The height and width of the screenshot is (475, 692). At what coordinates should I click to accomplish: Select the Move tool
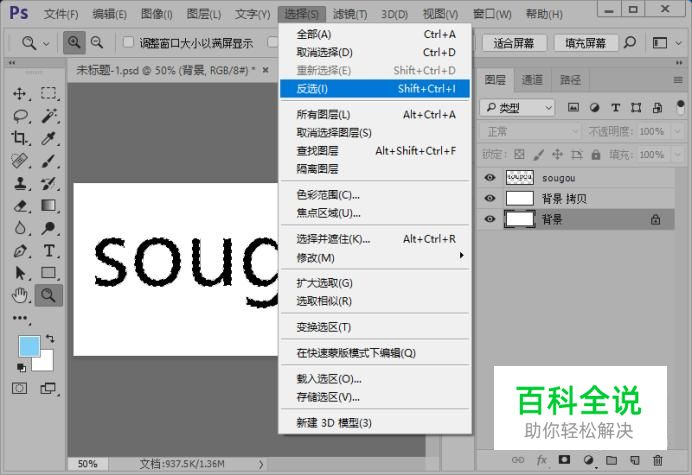(x=19, y=94)
